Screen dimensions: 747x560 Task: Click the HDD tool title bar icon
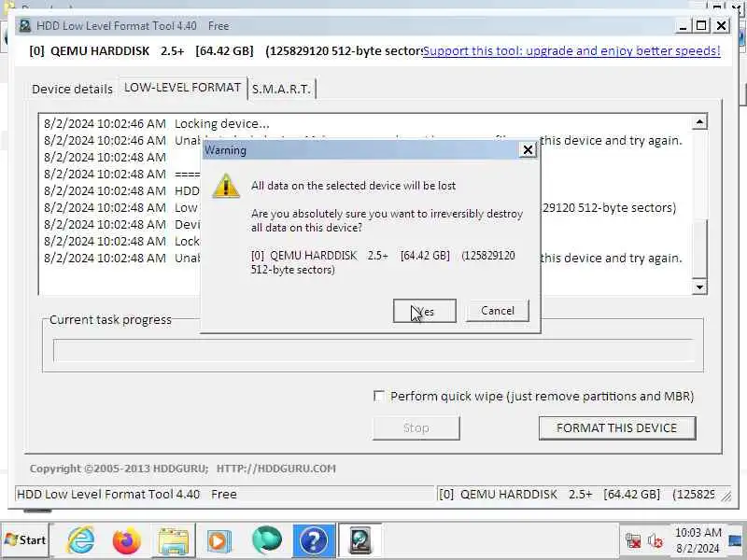25,26
